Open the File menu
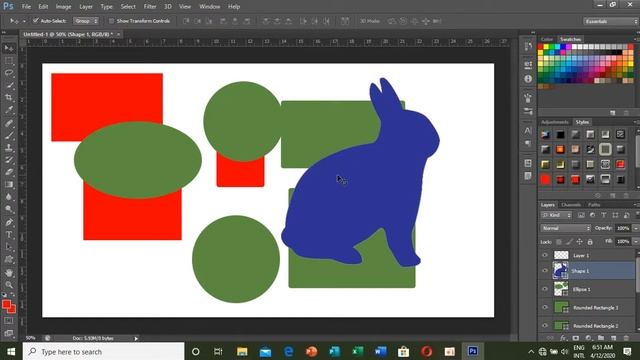Screen dimensions: 640x360 click(26, 7)
